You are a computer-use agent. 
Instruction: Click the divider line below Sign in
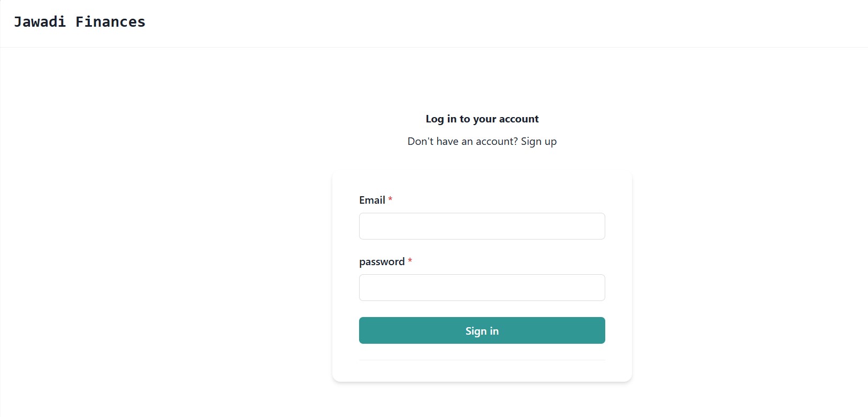pyautogui.click(x=481, y=360)
